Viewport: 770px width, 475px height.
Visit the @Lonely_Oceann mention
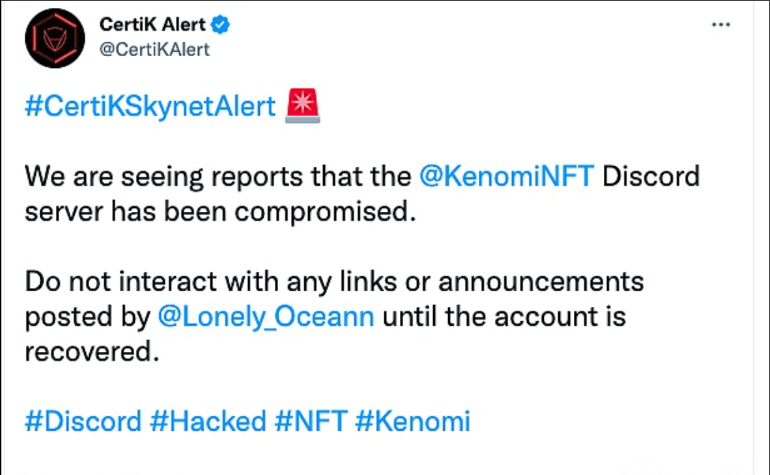pos(266,317)
